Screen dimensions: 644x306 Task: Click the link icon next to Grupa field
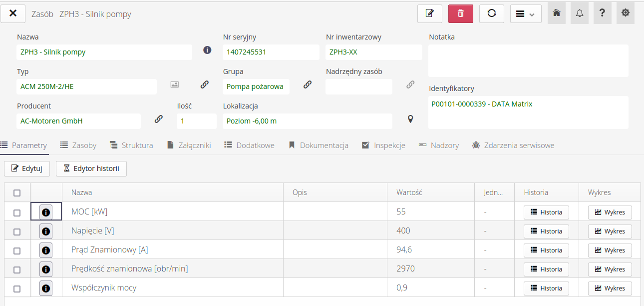coord(308,84)
